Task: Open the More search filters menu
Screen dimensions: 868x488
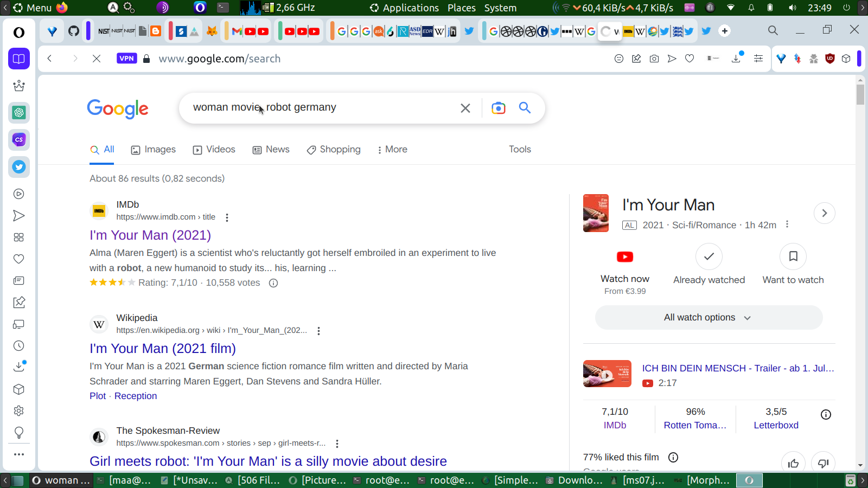Action: [x=392, y=150]
